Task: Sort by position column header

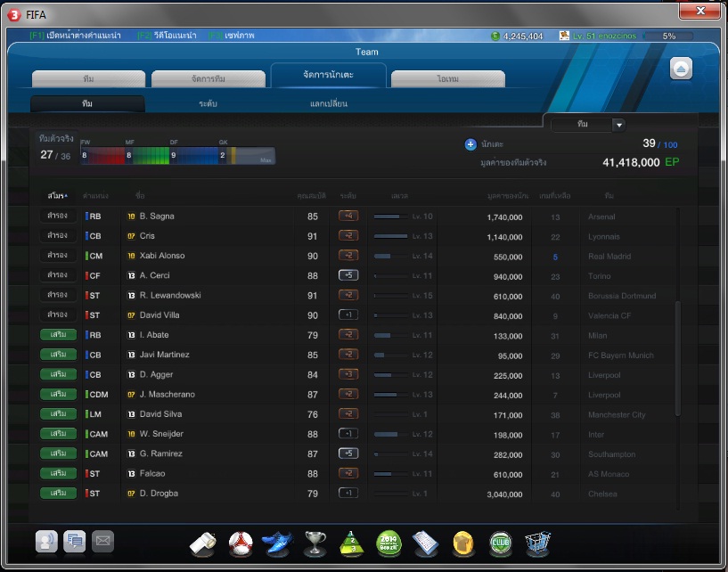Action: tap(95, 196)
